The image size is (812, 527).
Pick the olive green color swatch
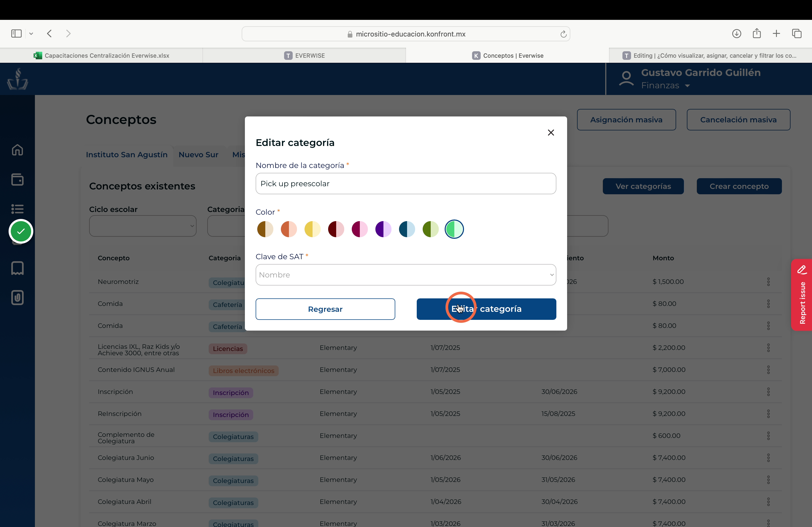(430, 229)
